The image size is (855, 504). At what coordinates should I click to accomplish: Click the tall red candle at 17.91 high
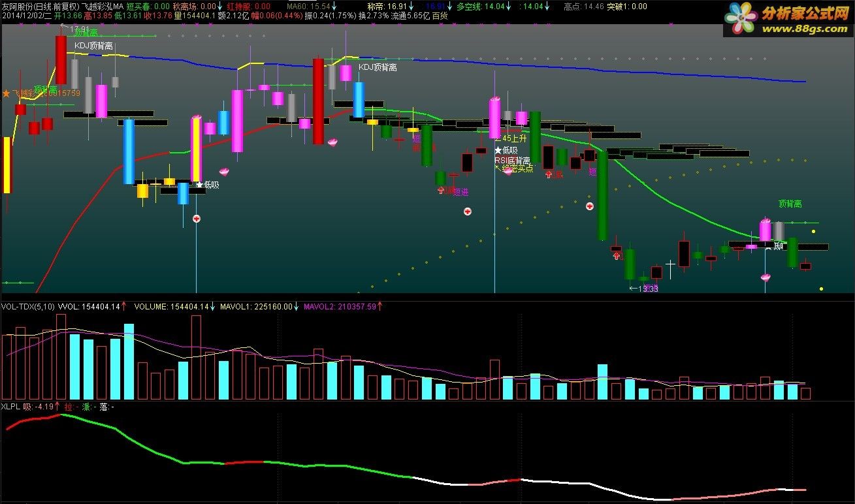61,60
